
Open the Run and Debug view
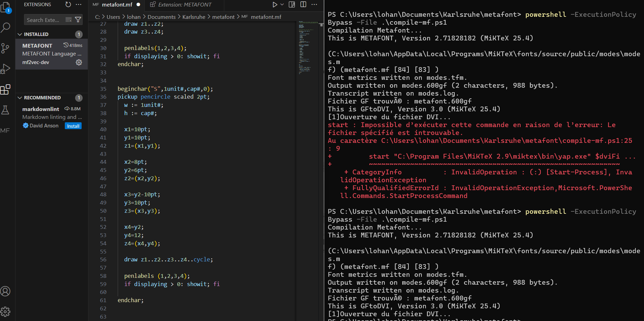[x=6, y=69]
